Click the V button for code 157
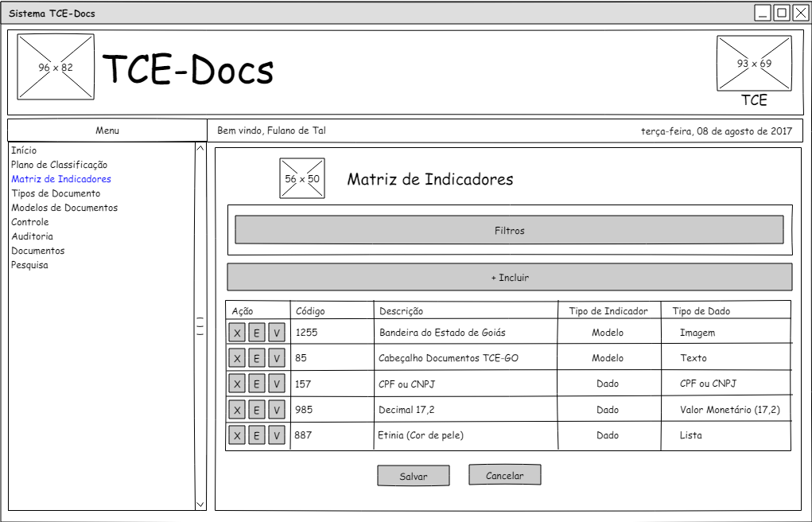The image size is (812, 522). tap(276, 384)
